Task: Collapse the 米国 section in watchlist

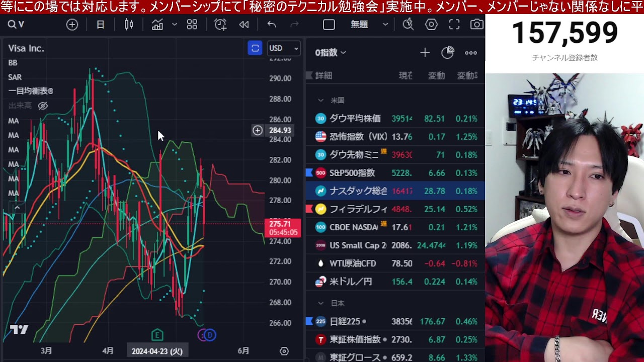Action: (320, 101)
